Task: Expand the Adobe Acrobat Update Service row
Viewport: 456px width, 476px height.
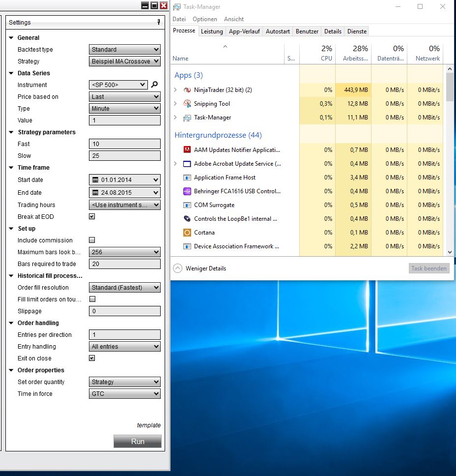Action: (x=175, y=164)
